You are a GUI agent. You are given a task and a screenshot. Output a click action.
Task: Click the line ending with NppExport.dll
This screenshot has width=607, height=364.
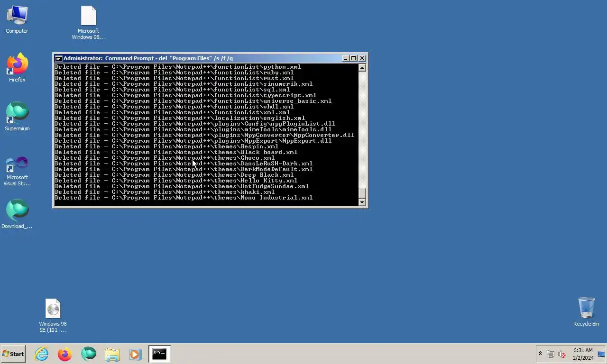[193, 141]
